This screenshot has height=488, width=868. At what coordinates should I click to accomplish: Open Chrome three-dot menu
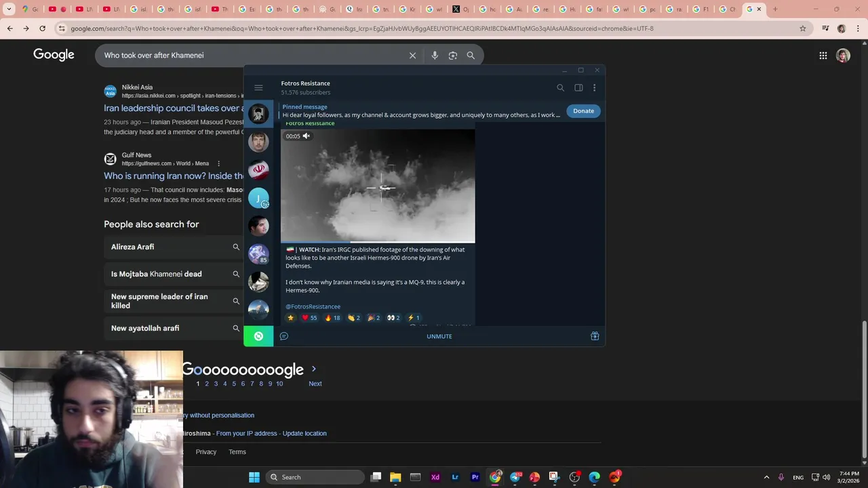857,28
